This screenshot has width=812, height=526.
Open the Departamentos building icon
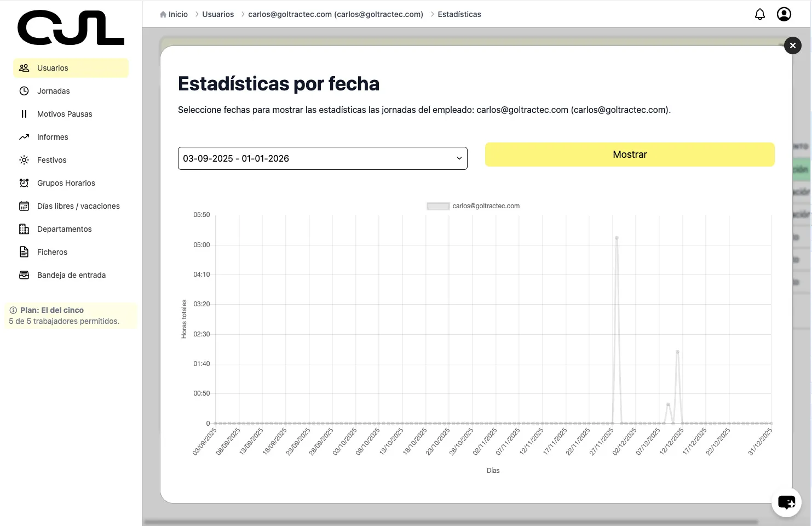[x=24, y=228]
